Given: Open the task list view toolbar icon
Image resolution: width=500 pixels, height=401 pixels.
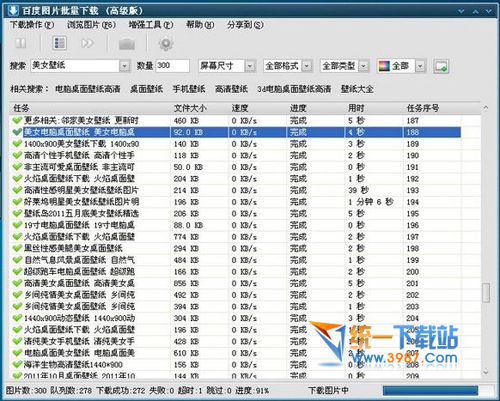Looking at the screenshot, I should 60,43.
